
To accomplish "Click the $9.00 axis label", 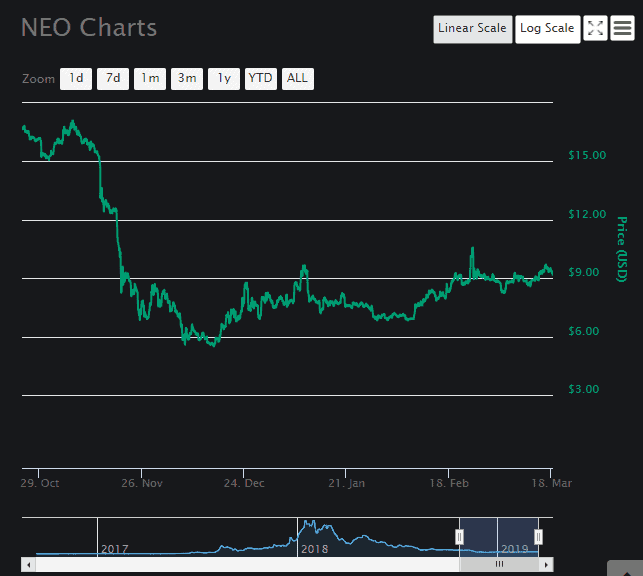I will coord(584,272).
